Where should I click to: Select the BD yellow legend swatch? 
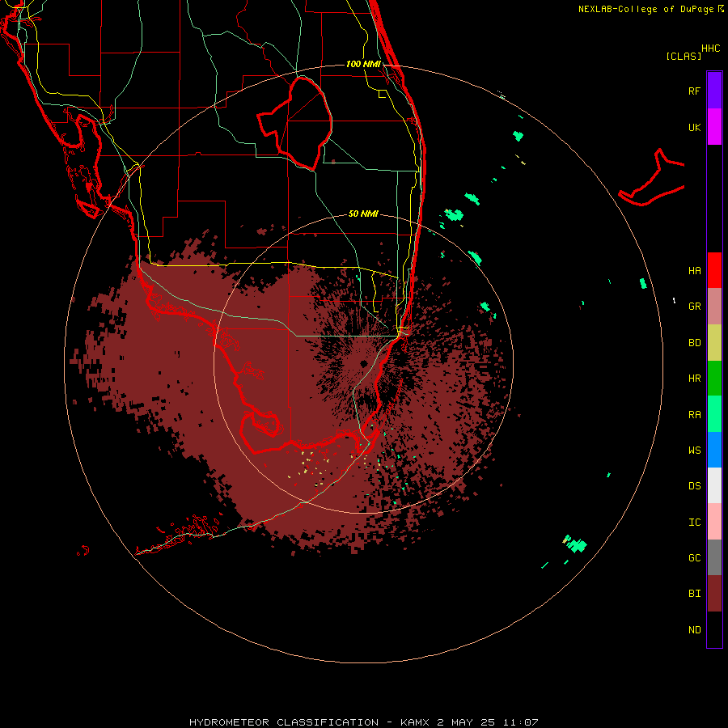tap(714, 343)
